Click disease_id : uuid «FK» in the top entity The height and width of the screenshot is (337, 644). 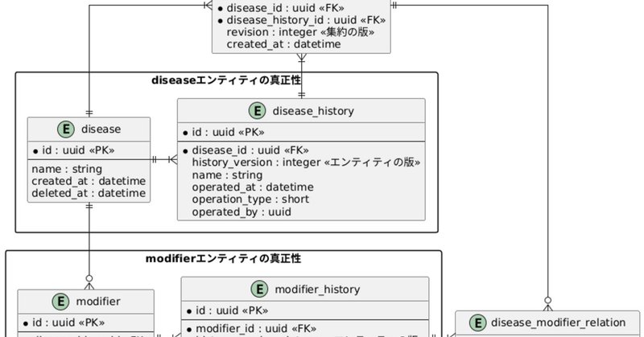(286, 8)
